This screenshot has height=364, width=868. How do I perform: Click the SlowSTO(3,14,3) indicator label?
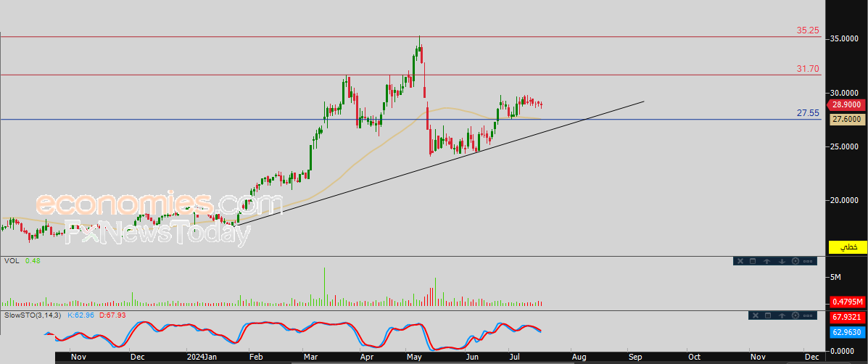(33, 315)
